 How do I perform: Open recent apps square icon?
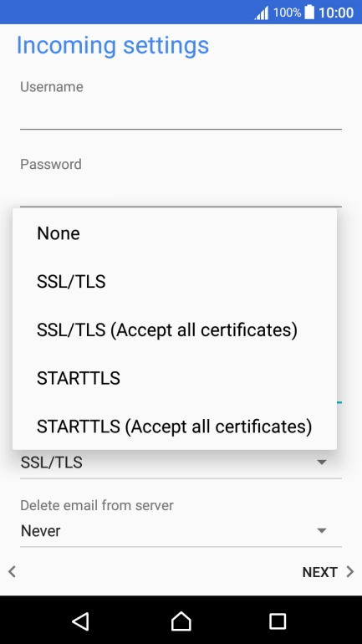278,621
